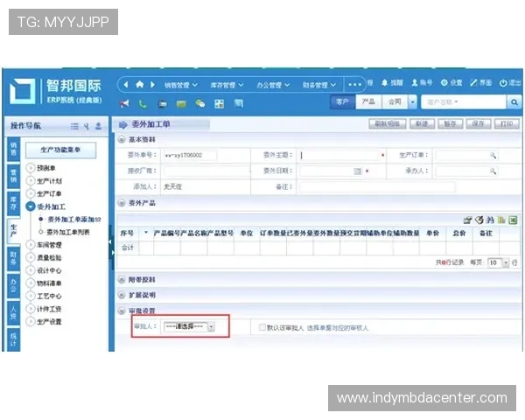Image resolution: width=525 pixels, height=420 pixels.
Task: Click 新建 button
Action: pyautogui.click(x=422, y=124)
